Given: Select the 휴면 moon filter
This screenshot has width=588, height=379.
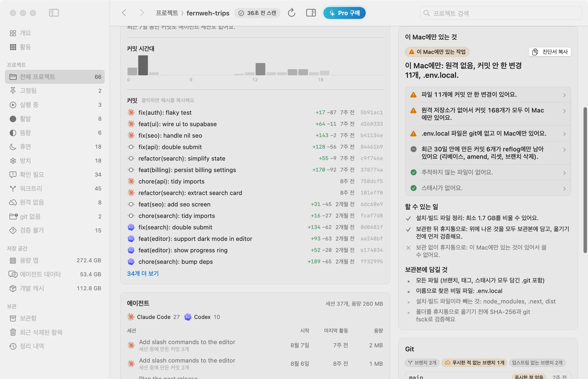Looking at the screenshot, I should pos(55,147).
